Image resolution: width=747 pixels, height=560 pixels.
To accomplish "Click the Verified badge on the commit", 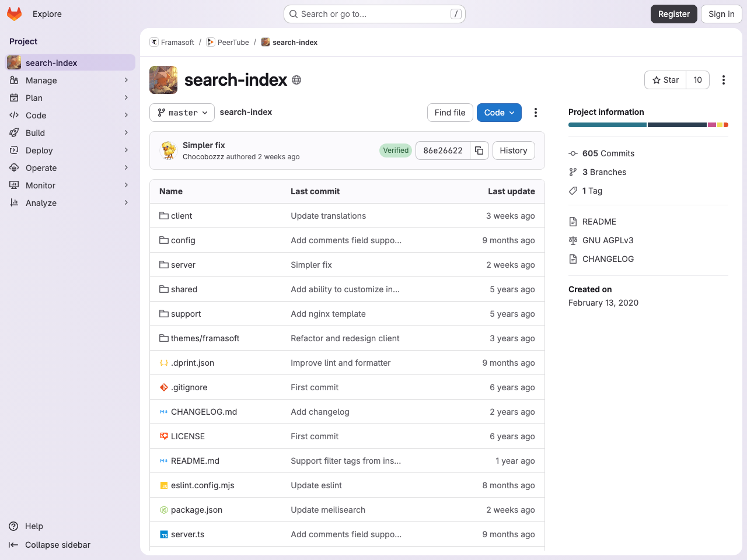I will click(x=395, y=150).
